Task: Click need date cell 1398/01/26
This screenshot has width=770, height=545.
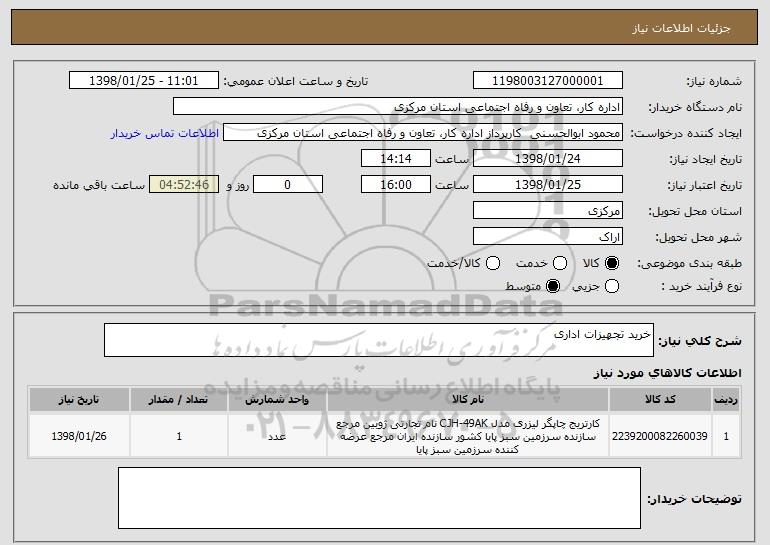Action: pos(79,436)
